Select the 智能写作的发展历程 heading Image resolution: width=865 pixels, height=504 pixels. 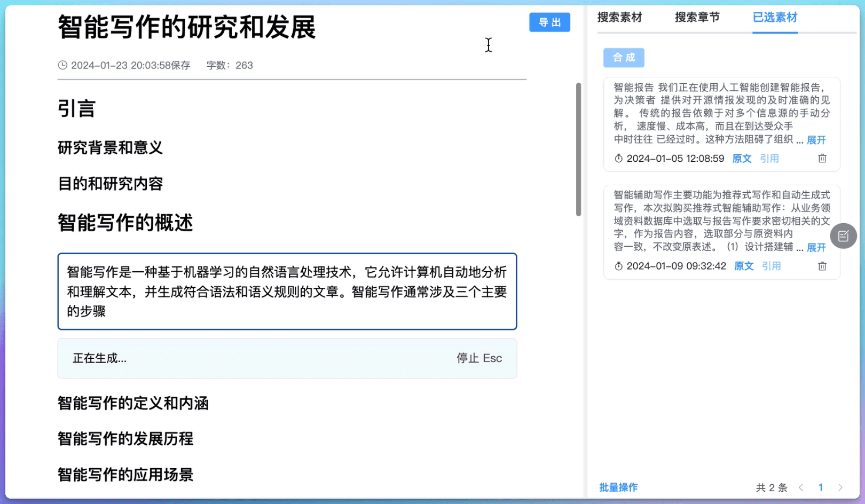tap(125, 439)
